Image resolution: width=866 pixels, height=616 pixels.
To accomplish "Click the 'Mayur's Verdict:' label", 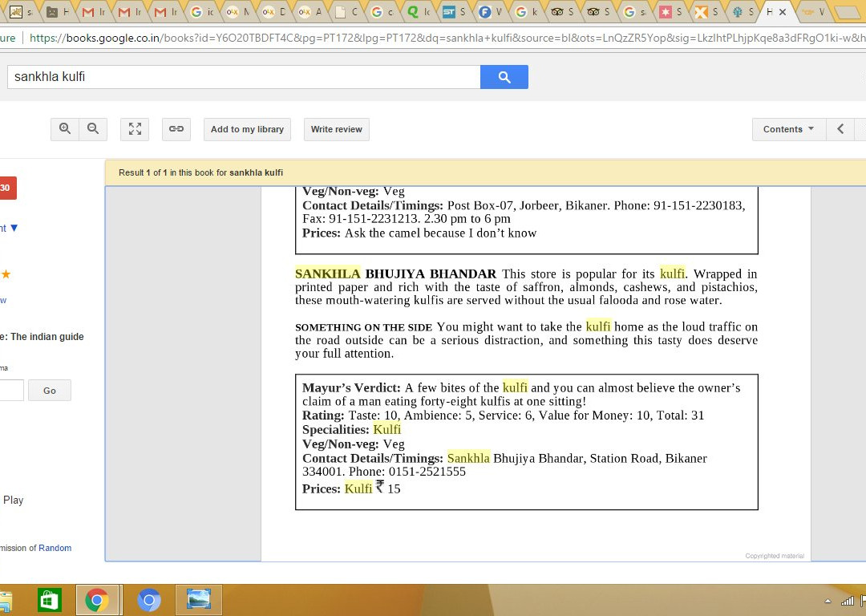I will [351, 387].
